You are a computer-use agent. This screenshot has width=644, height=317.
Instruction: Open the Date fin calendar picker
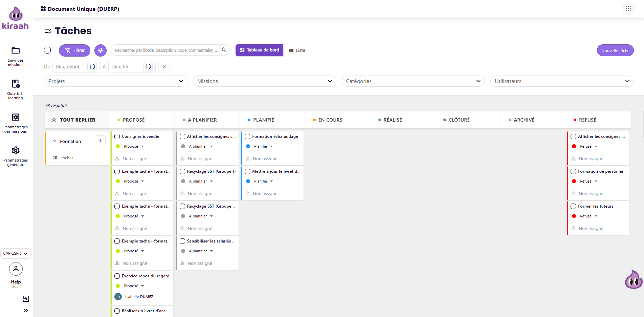[x=148, y=67]
